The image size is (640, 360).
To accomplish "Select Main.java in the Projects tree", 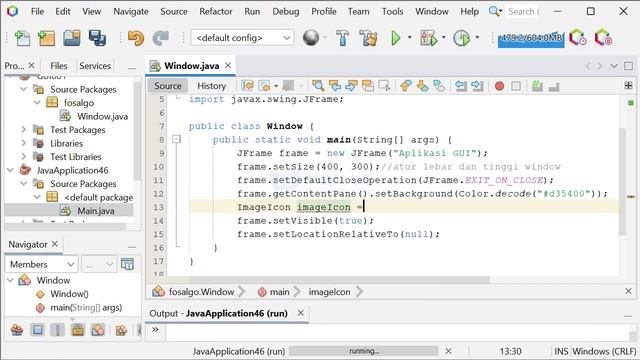I will coord(96,211).
